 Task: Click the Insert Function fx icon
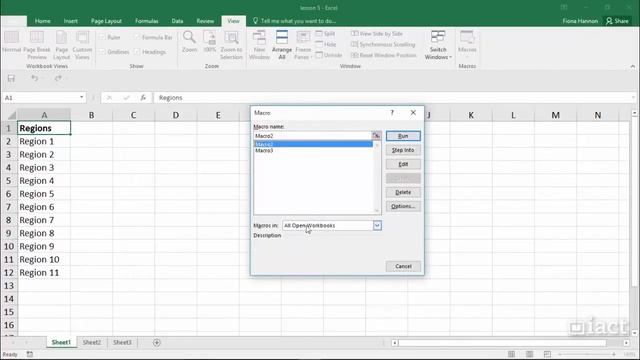tap(143, 98)
